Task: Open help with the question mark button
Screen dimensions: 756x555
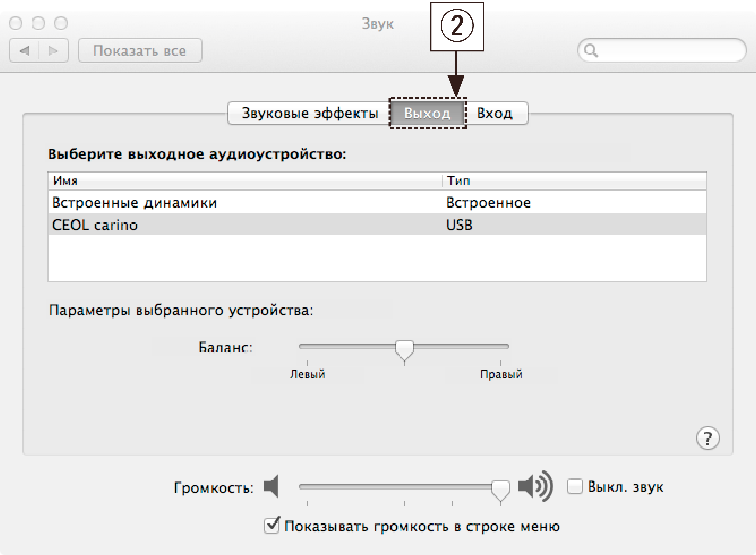Action: [708, 438]
